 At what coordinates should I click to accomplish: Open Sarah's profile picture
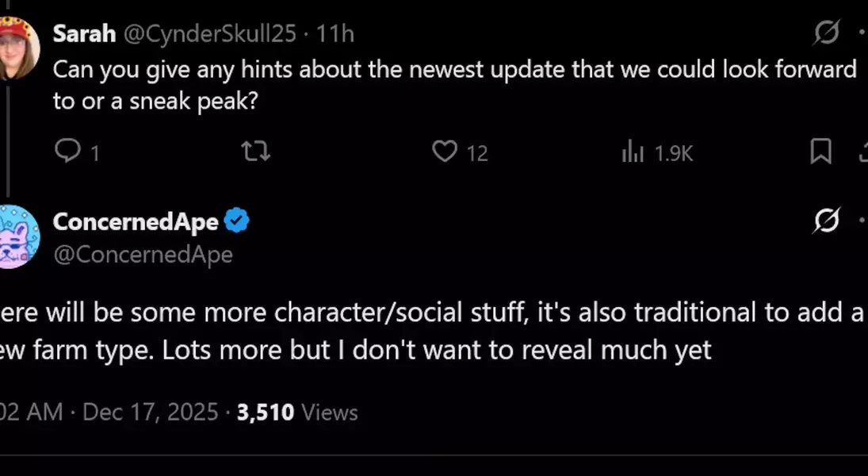pyautogui.click(x=17, y=48)
